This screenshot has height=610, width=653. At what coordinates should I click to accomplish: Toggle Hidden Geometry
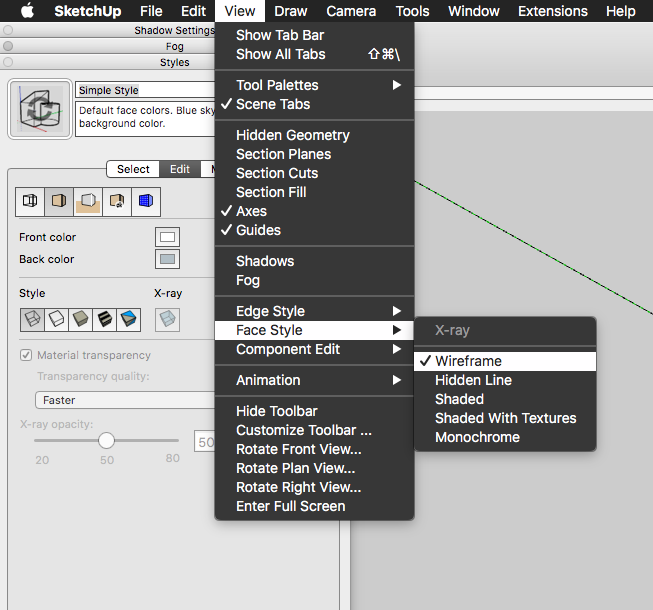[314, 135]
